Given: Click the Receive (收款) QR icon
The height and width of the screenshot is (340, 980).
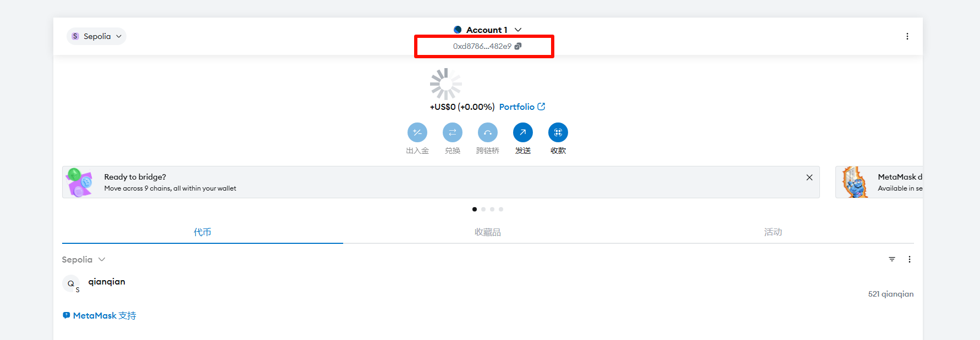Looking at the screenshot, I should pyautogui.click(x=558, y=132).
